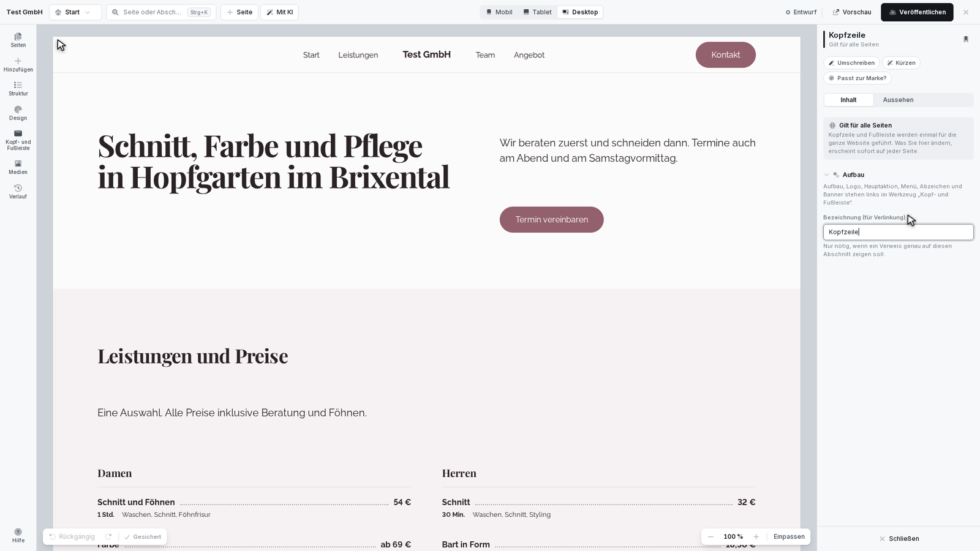Screen dimensions: 980x551
Task: Click the Kürzen AI chip
Action: [901, 63]
